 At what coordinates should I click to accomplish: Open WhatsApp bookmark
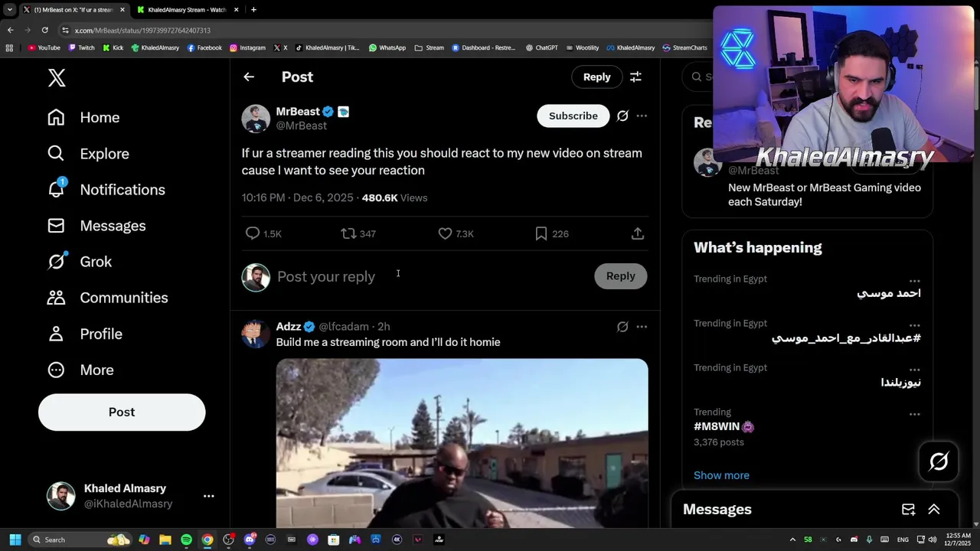(x=387, y=47)
